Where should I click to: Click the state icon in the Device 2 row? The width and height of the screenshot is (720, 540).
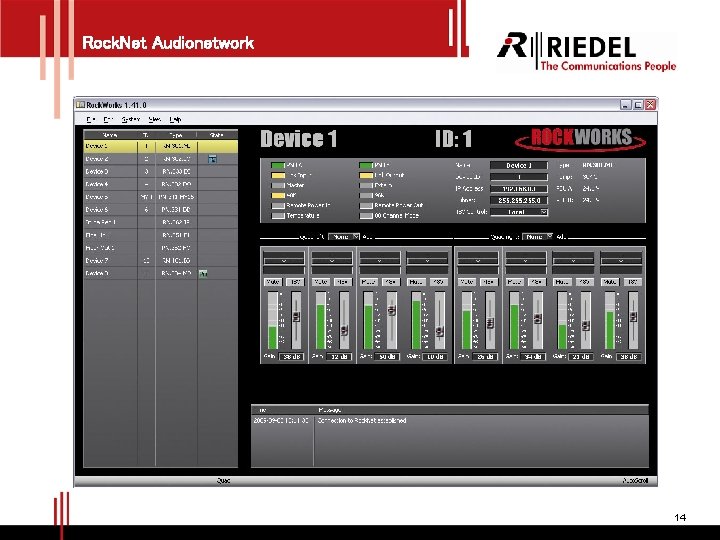tap(212, 159)
